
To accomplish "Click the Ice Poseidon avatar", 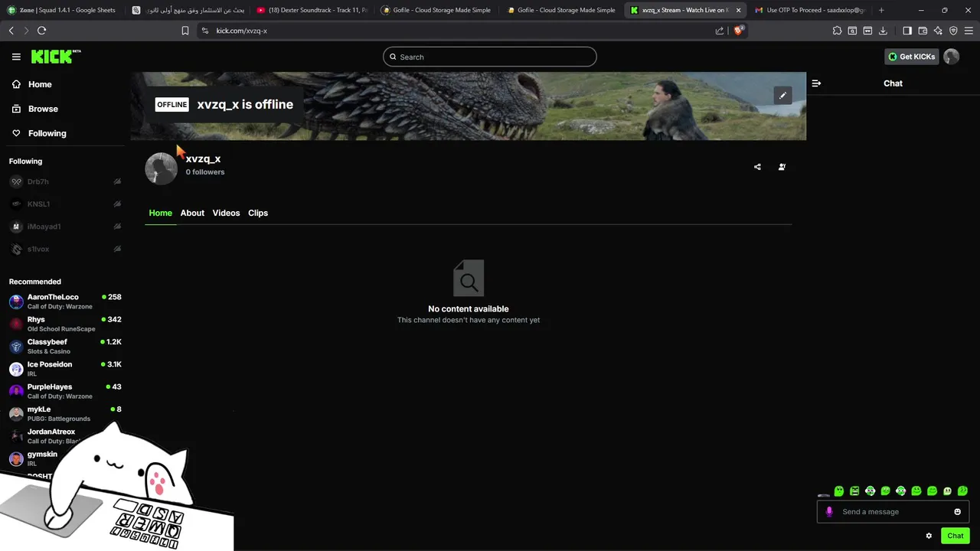I will 16,369.
